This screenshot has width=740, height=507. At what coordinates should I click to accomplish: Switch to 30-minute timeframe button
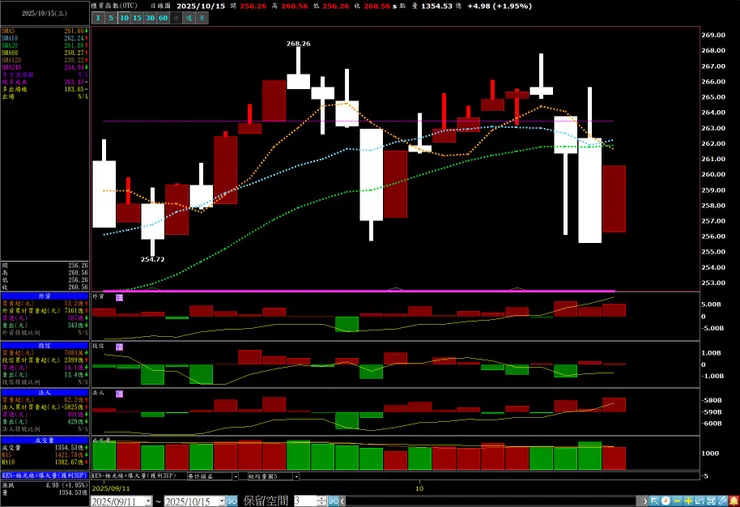(x=150, y=18)
